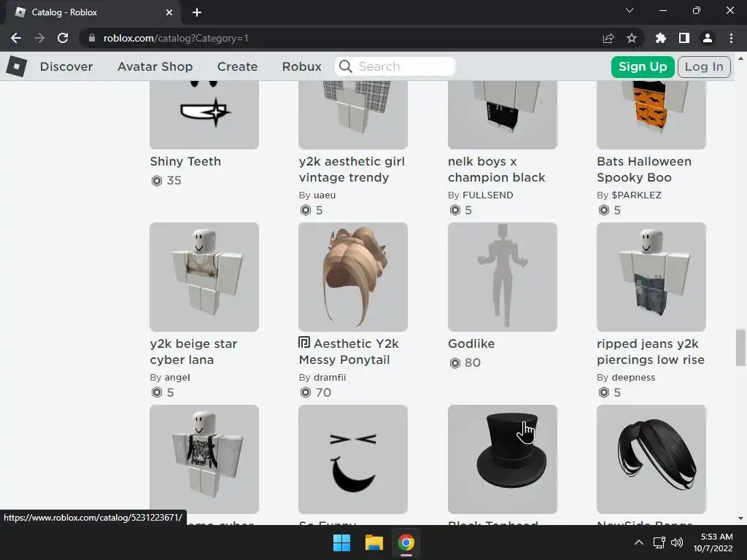Open Chrome three-dot menu
This screenshot has height=560, width=747.
click(x=731, y=38)
